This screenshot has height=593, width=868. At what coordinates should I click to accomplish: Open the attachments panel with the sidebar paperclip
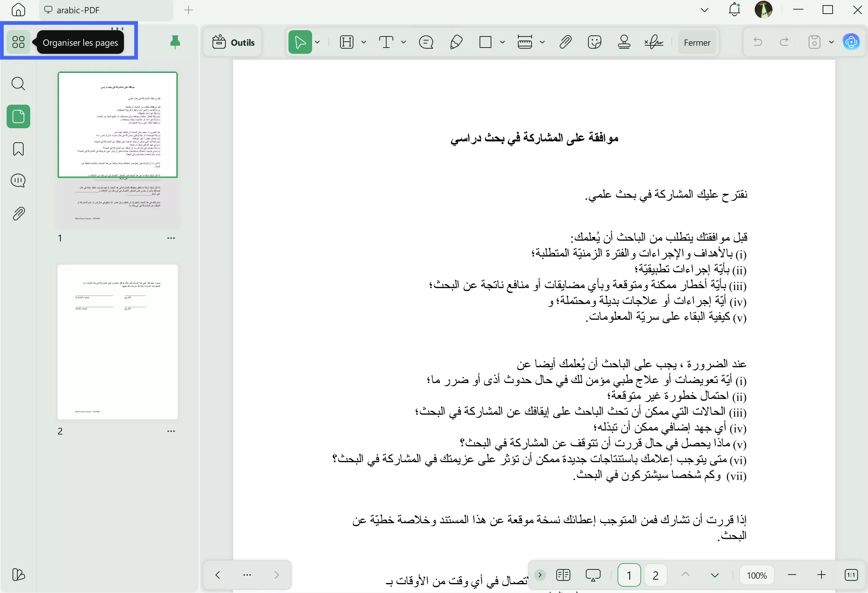(18, 214)
